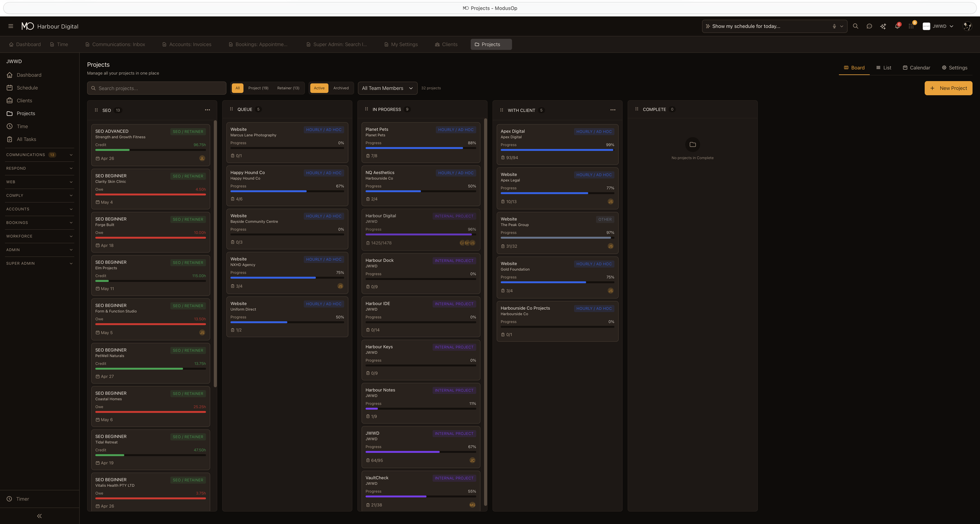980x524 pixels.
Task: Click the Timer icon at the sidebar bottom
Action: click(9, 499)
